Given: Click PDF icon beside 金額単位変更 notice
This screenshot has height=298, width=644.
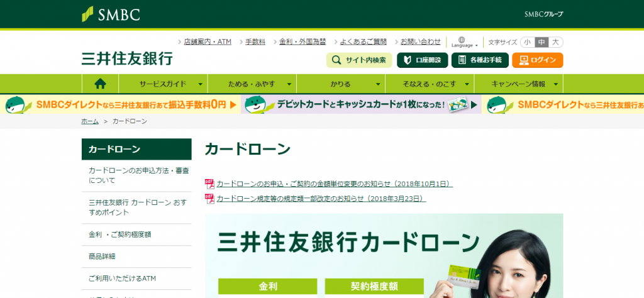Looking at the screenshot, I should pos(209,184).
